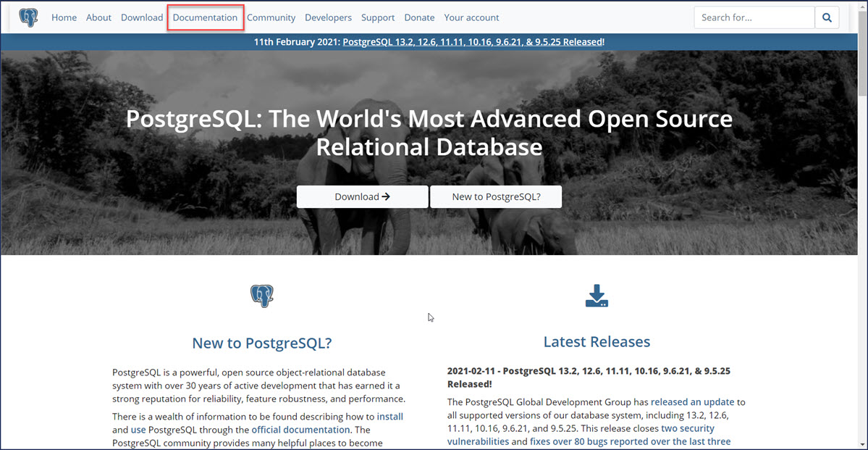868x450 pixels.
Task: Open Your account nav item
Action: pos(471,17)
